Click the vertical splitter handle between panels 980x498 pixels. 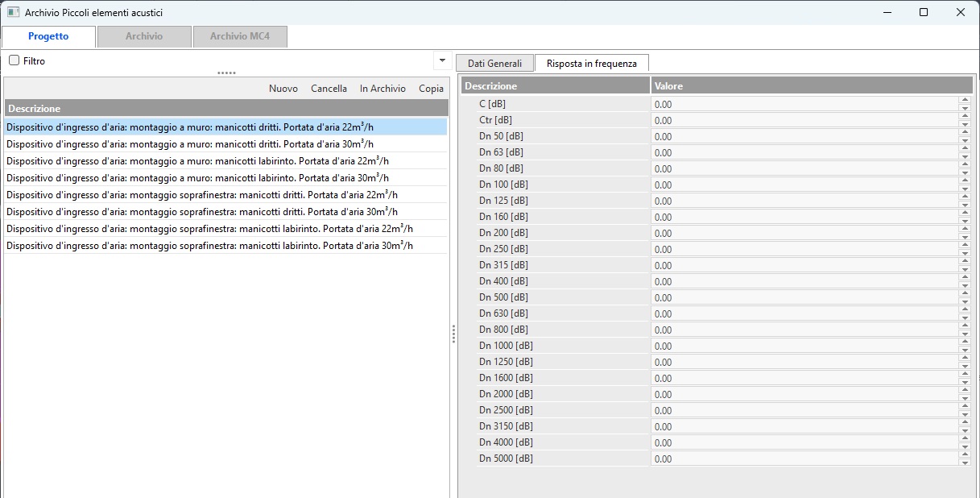453,334
